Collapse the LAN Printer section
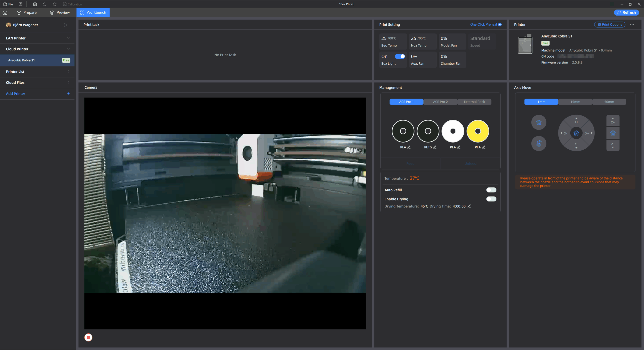The height and width of the screenshot is (350, 644). [x=68, y=38]
